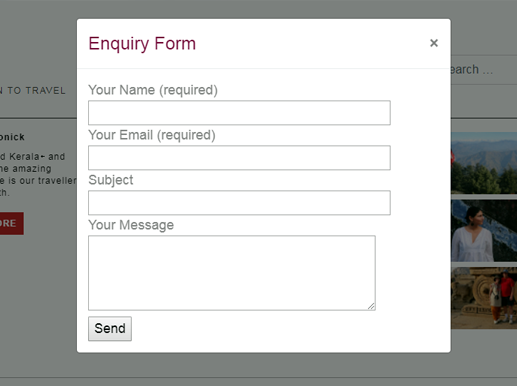
Task: Select the Subject input field
Action: click(239, 203)
